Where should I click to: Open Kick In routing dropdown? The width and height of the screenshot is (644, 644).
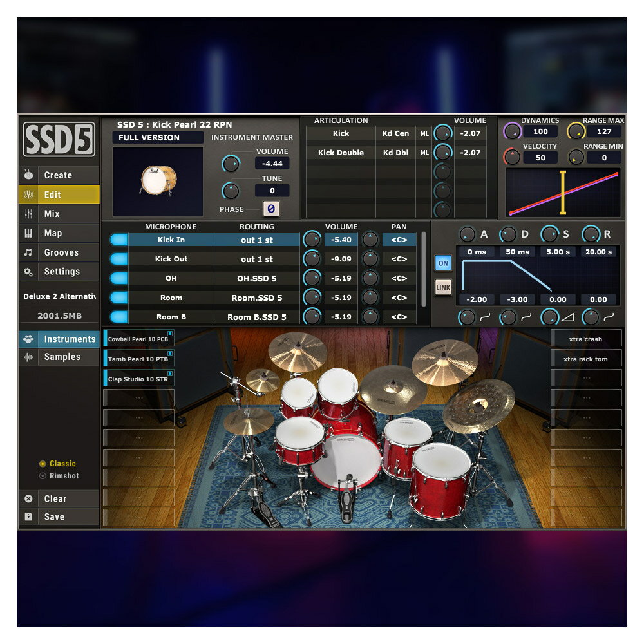(257, 240)
